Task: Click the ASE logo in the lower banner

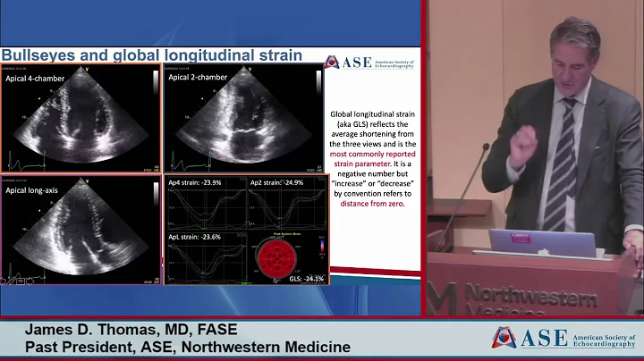Action: 563,338
